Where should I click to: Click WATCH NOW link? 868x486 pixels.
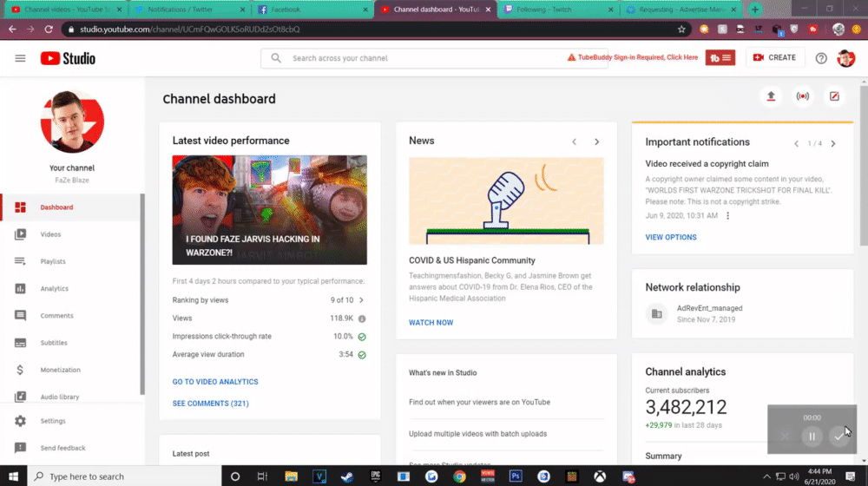(431, 323)
